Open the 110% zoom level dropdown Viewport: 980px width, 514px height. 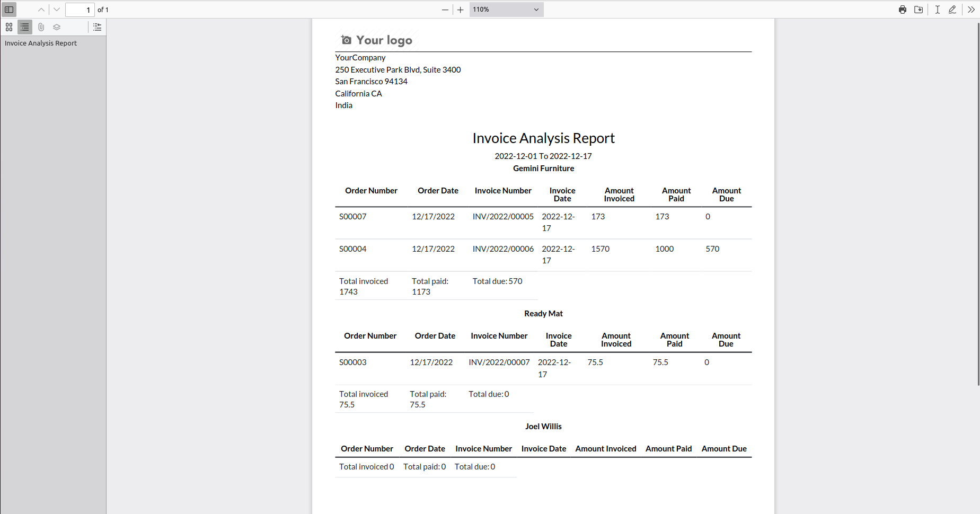tap(506, 10)
